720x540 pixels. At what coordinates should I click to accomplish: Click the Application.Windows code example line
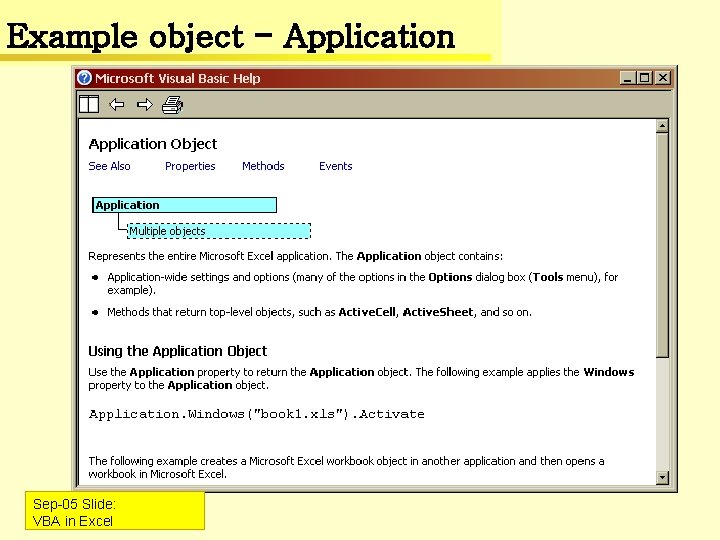tap(256, 414)
